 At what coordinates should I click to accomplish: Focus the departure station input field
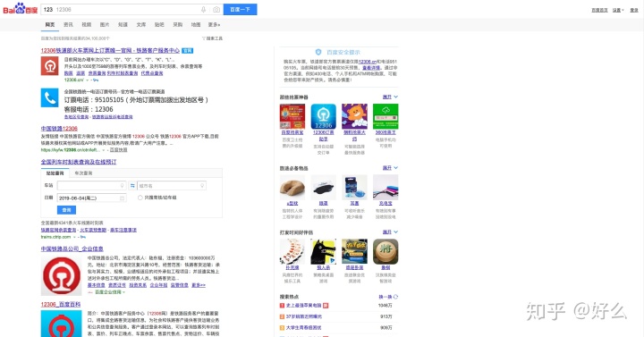[91, 186]
